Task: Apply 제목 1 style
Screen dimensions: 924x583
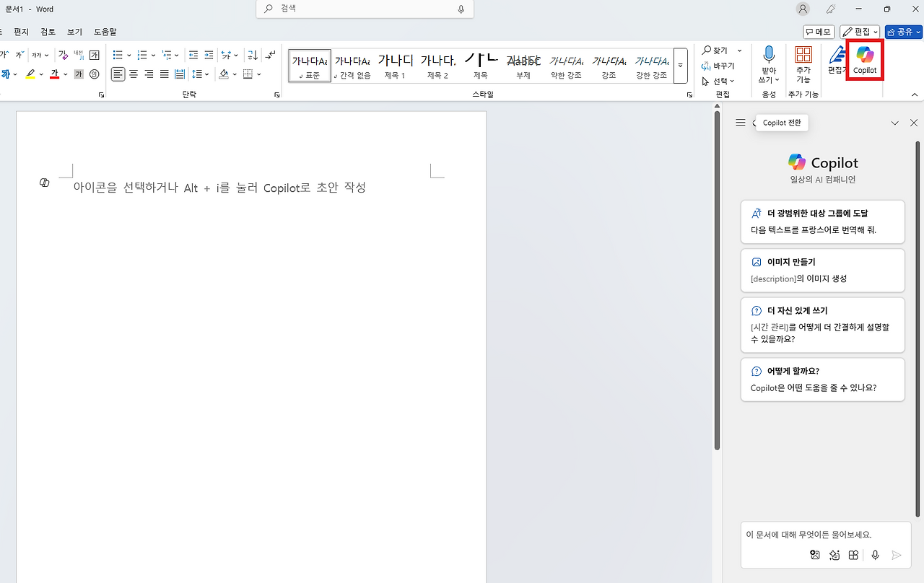Action: [395, 66]
